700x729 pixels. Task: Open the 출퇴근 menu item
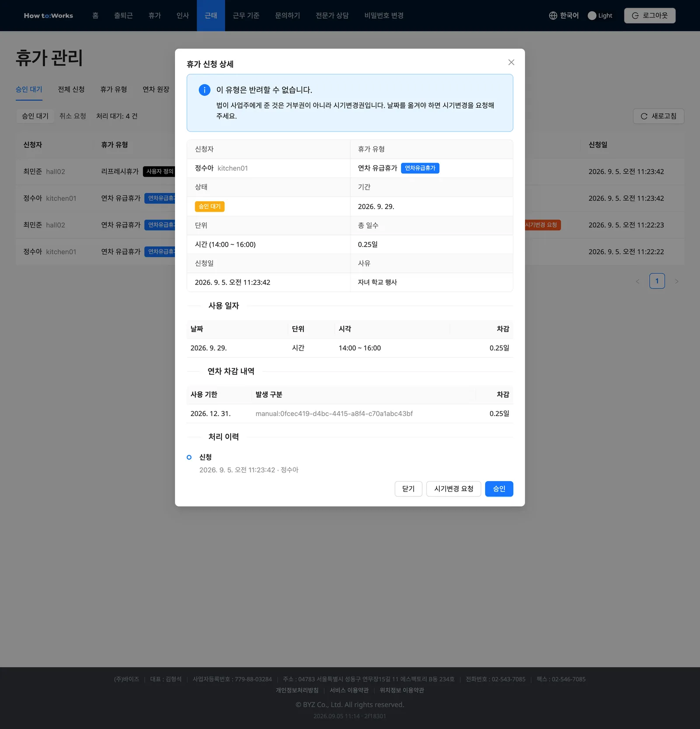[x=123, y=16]
